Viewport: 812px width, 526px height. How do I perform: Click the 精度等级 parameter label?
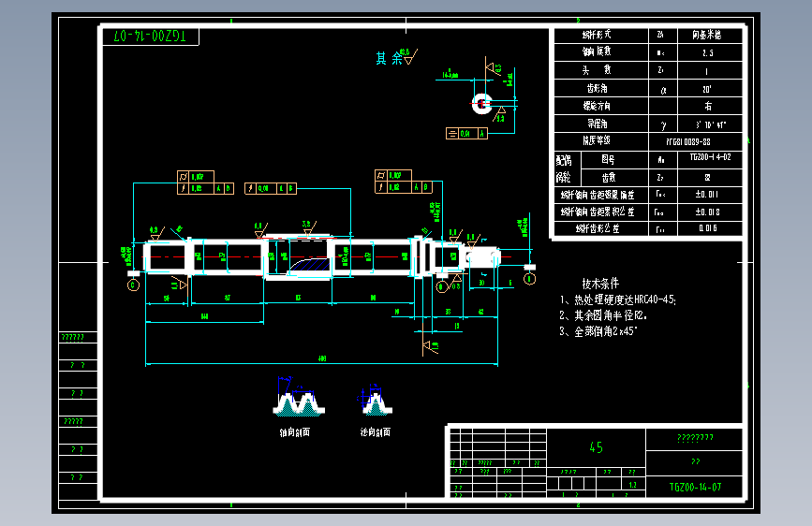pos(597,140)
